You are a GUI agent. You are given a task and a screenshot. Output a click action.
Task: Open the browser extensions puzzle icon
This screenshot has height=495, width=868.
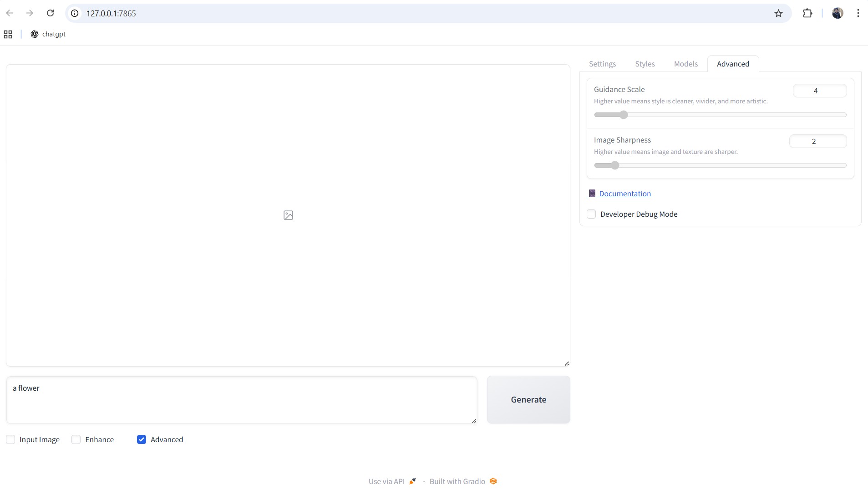tap(807, 13)
